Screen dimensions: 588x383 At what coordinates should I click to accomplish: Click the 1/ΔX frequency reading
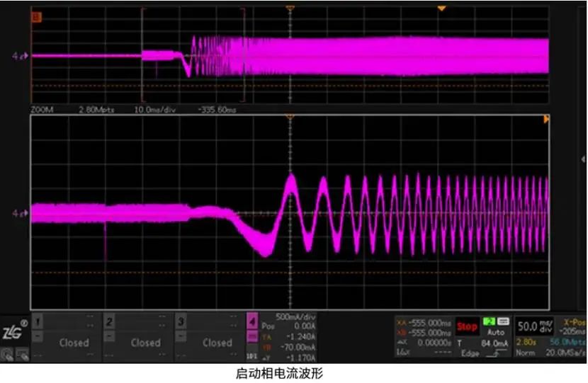pos(443,353)
